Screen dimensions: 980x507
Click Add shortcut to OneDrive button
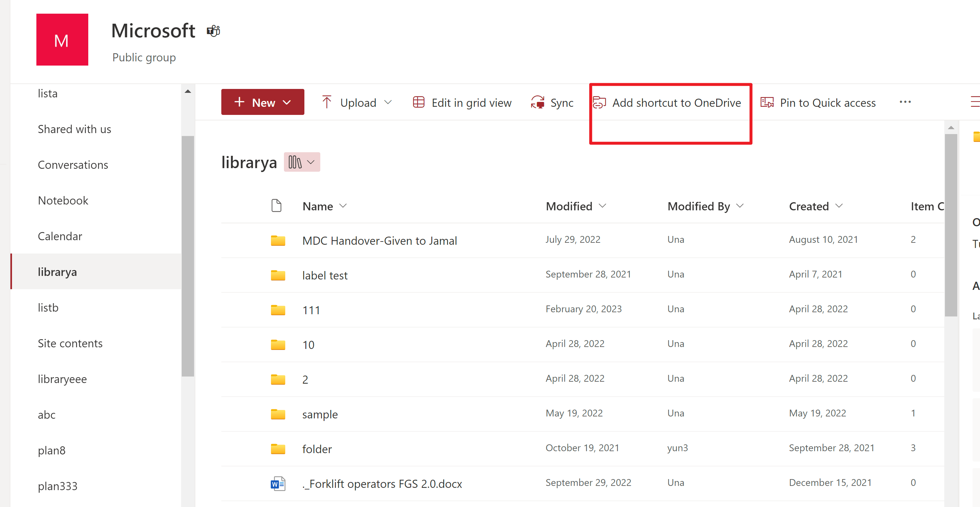[667, 102]
